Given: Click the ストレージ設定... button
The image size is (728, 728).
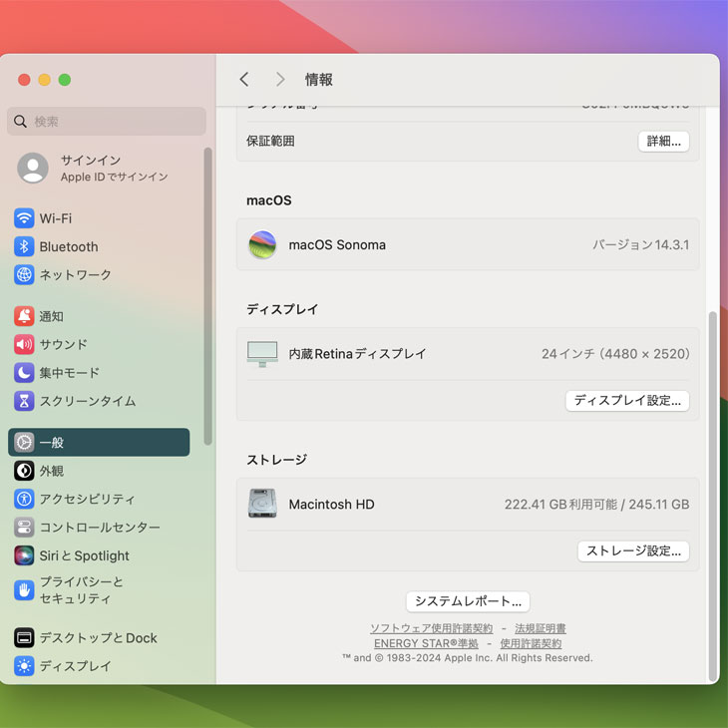Looking at the screenshot, I should 633,550.
